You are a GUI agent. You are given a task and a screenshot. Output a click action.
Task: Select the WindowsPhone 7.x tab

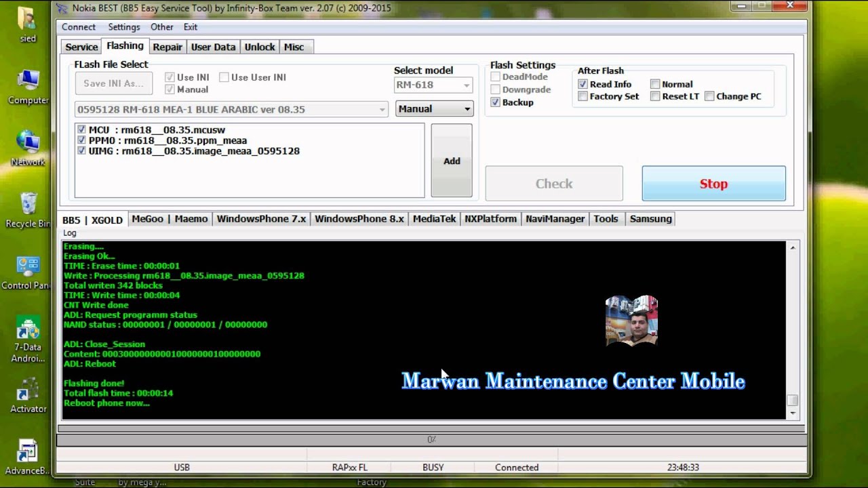(261, 219)
